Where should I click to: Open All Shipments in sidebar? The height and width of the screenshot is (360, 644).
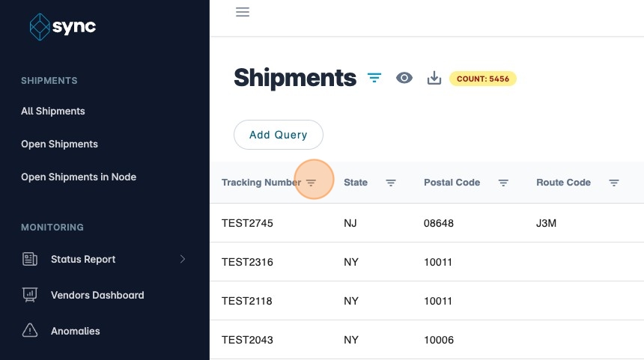click(53, 111)
